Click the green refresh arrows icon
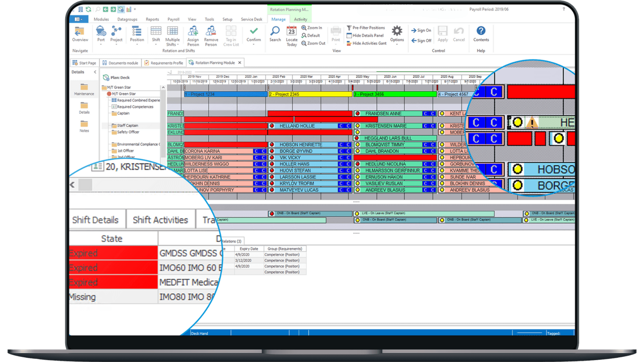The image size is (644, 362). pos(88,9)
